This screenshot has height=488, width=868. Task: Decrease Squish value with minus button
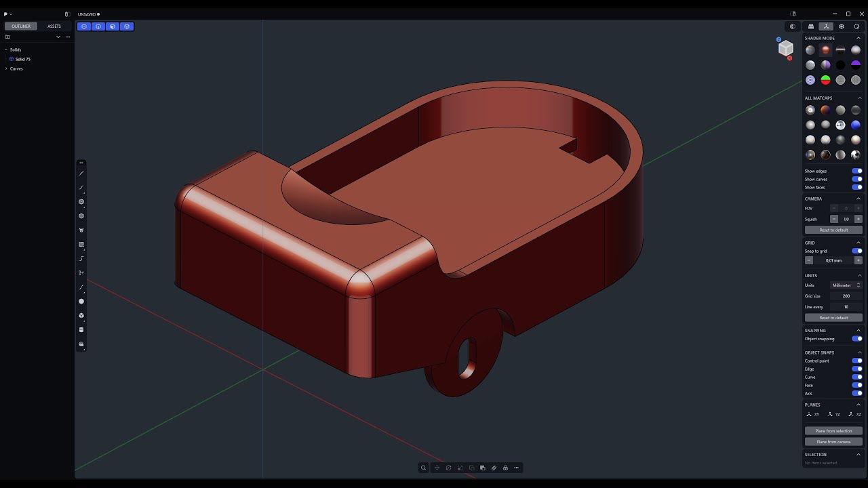point(834,219)
